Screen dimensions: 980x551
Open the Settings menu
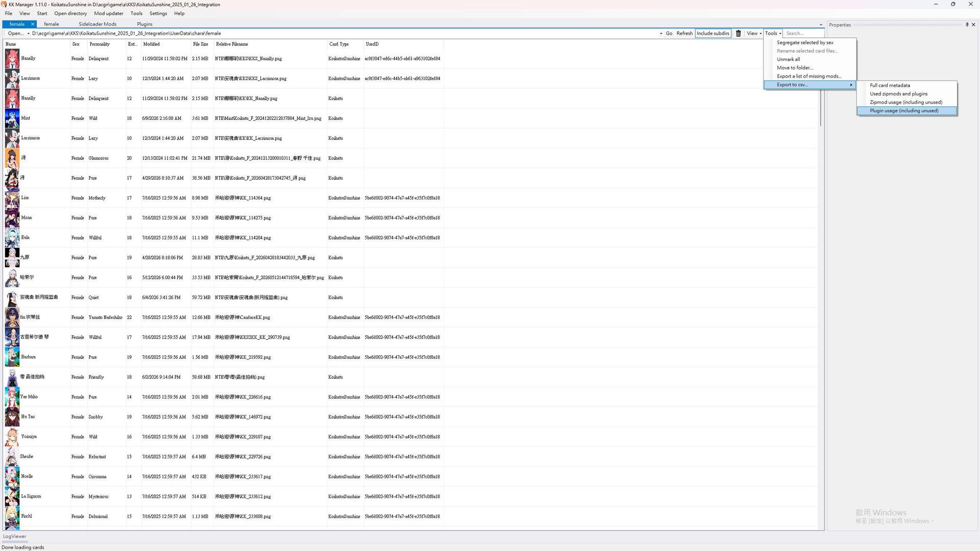point(158,13)
